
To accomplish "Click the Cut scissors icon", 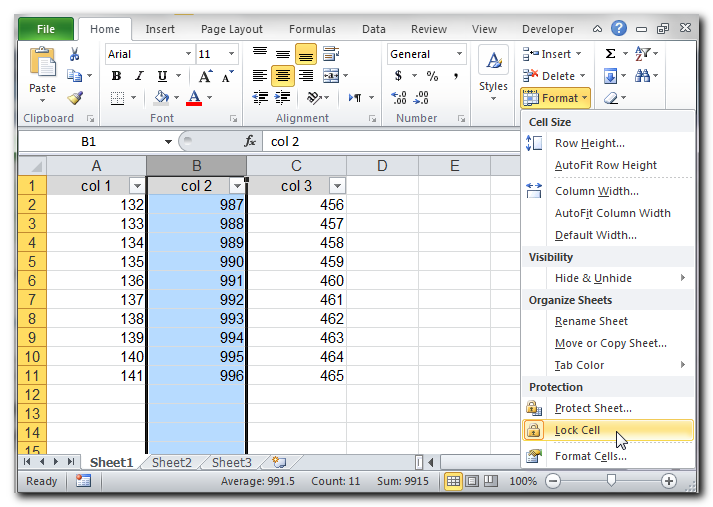I will (x=74, y=54).
